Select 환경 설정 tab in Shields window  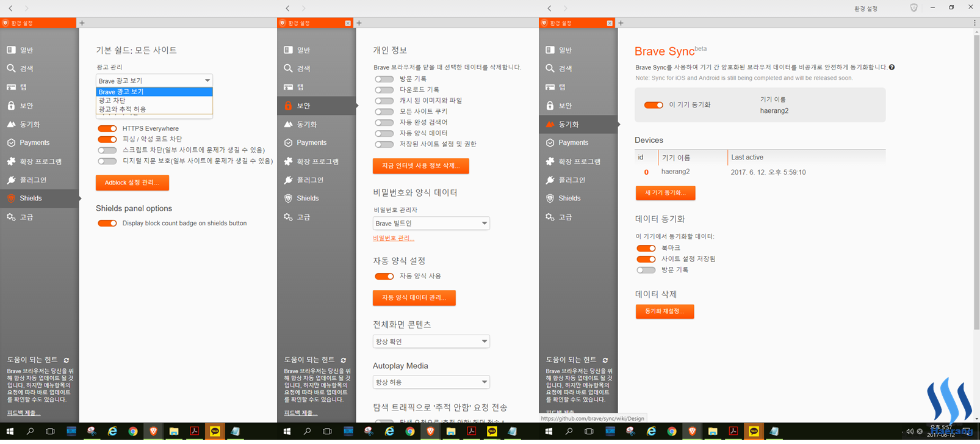38,23
